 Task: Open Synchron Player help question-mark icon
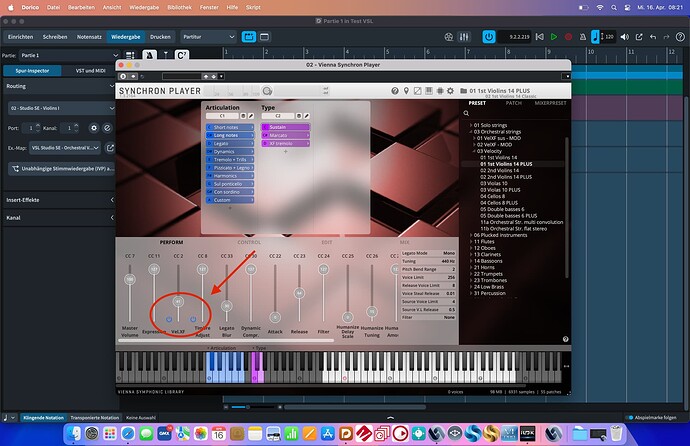[395, 91]
